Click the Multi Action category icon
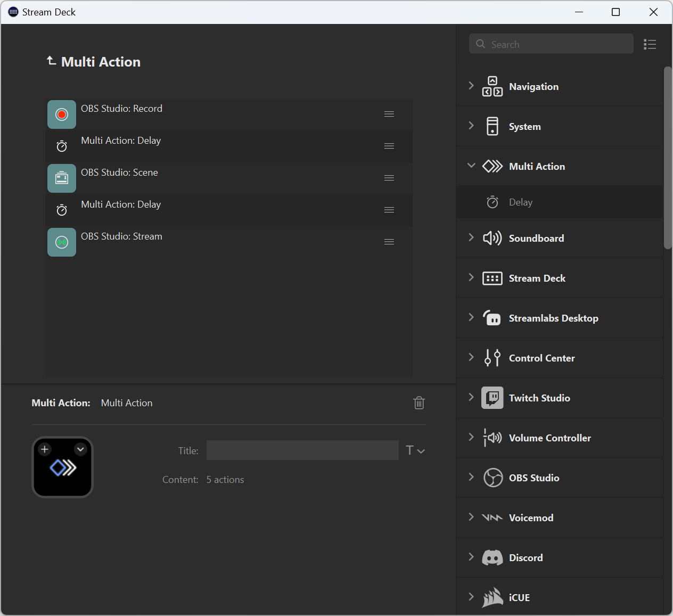This screenshot has width=673, height=616. click(493, 166)
